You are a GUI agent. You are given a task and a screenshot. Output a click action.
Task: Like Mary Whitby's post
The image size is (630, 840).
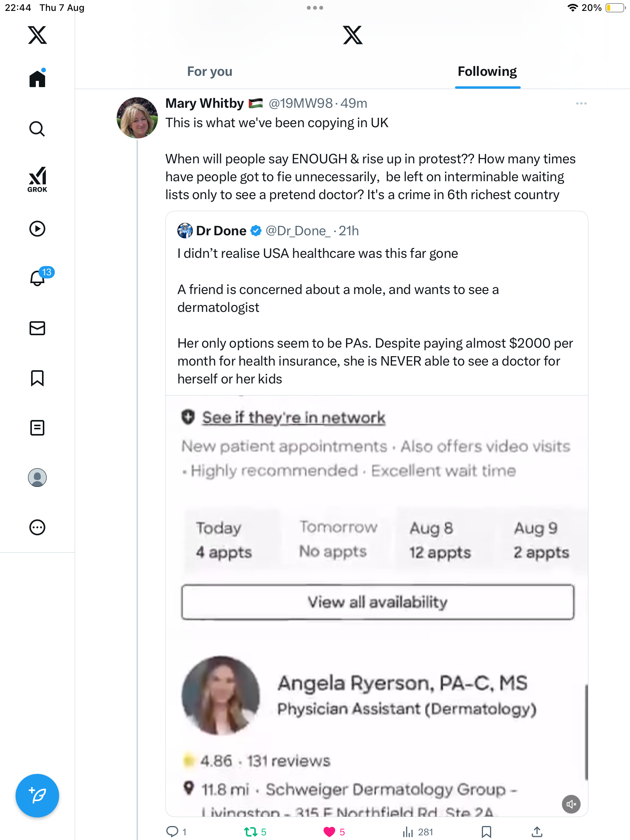[329, 832]
